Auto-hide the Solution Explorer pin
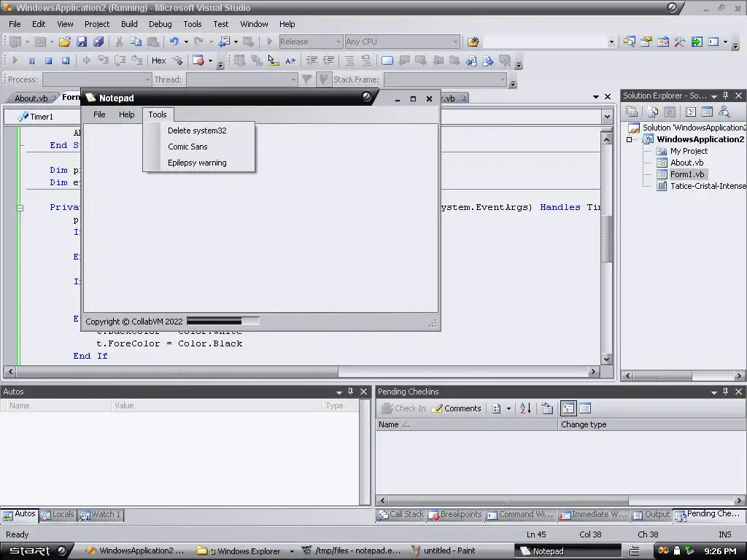 pyautogui.click(x=726, y=96)
